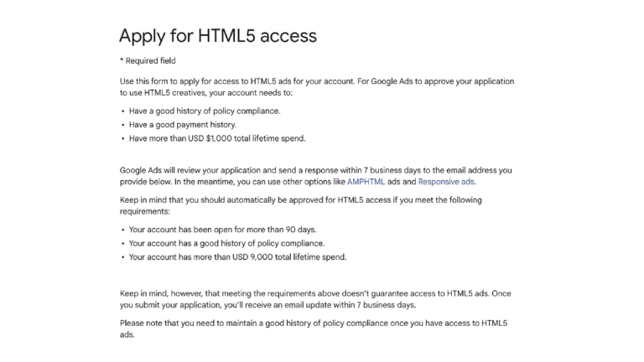Click the 'Google Ads will review your application' paragraph
This screenshot has height=362, width=644.
[316, 176]
